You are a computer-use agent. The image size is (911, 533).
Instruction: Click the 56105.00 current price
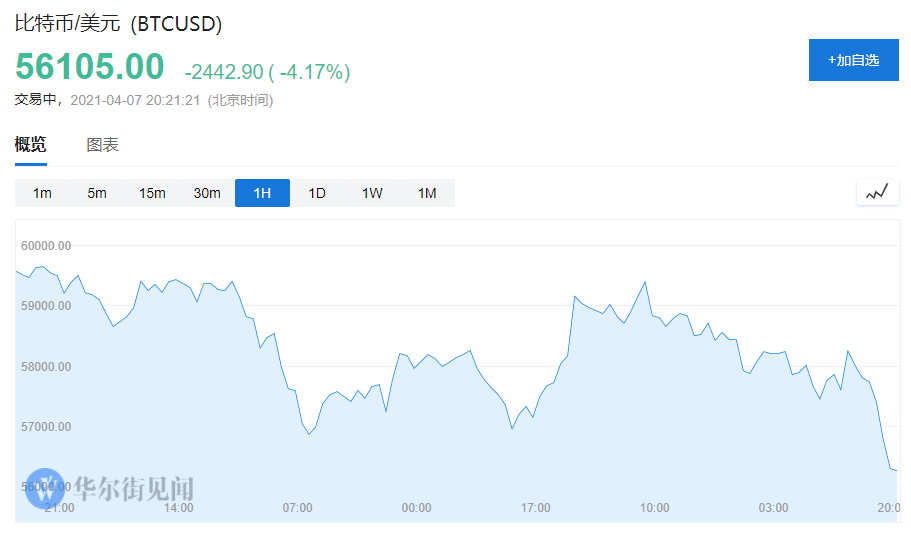pos(89,67)
